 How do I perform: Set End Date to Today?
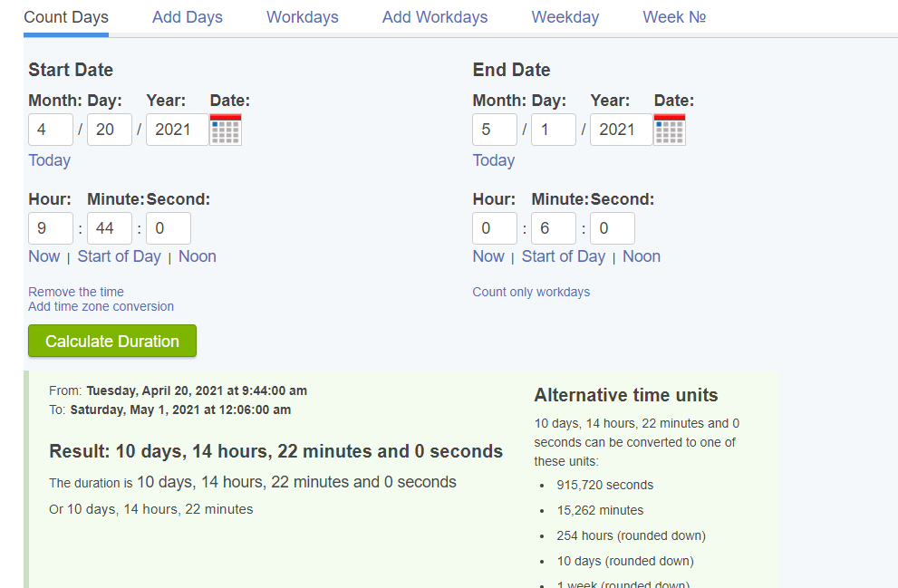point(494,160)
